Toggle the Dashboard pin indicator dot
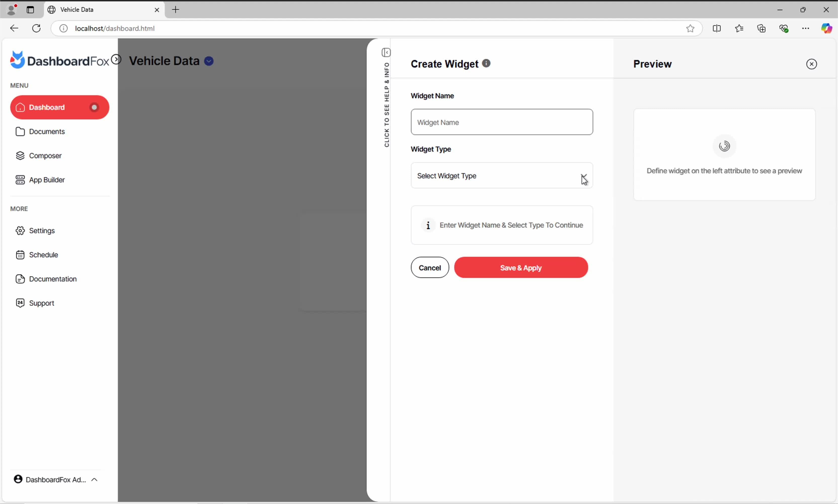Viewport: 838px width, 504px height. (x=94, y=107)
